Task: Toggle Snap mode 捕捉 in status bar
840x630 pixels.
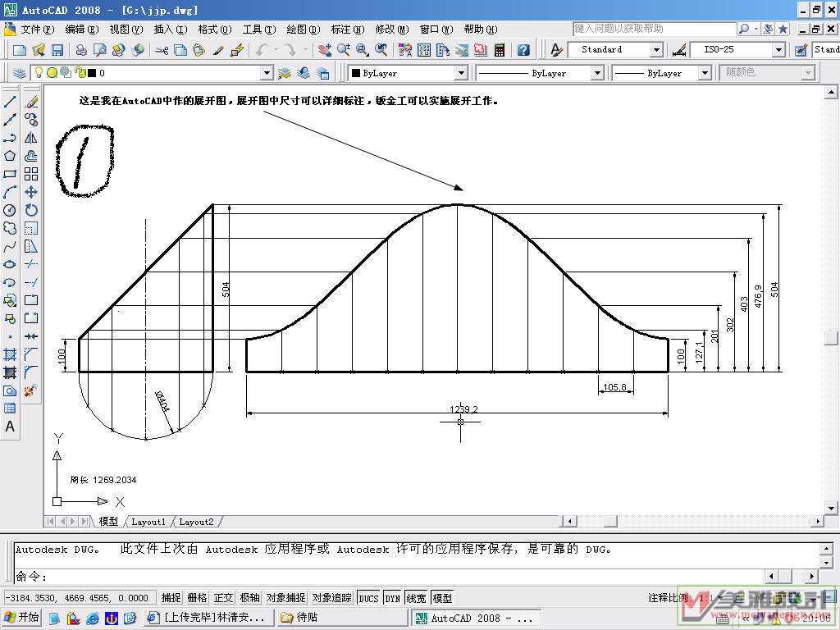Action: [x=171, y=598]
